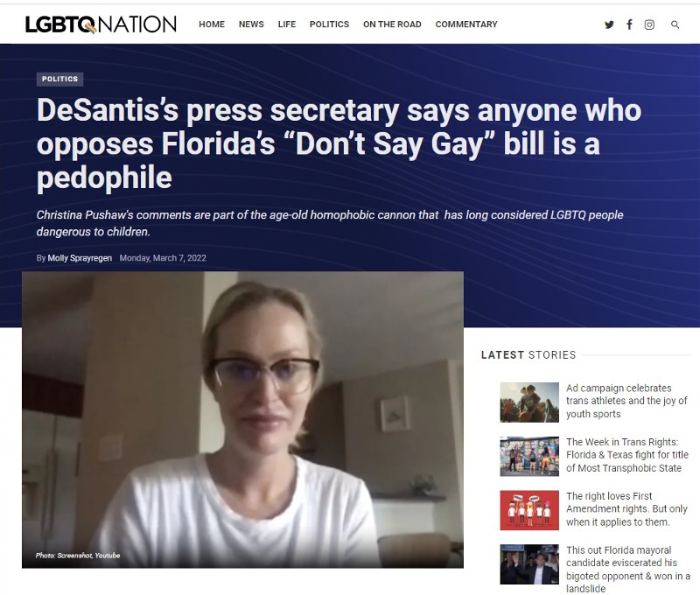Screen dimensions: 700x595
Task: Read The Week in Trans Rights story
Action: tap(627, 455)
